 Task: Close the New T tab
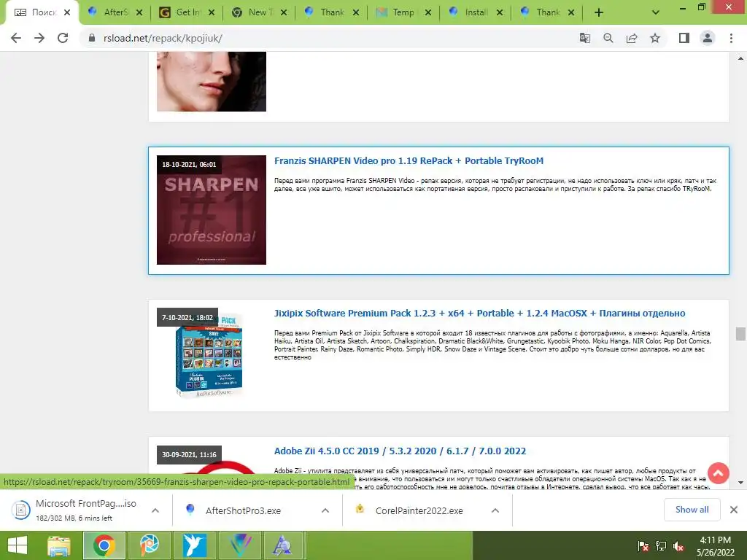[284, 13]
